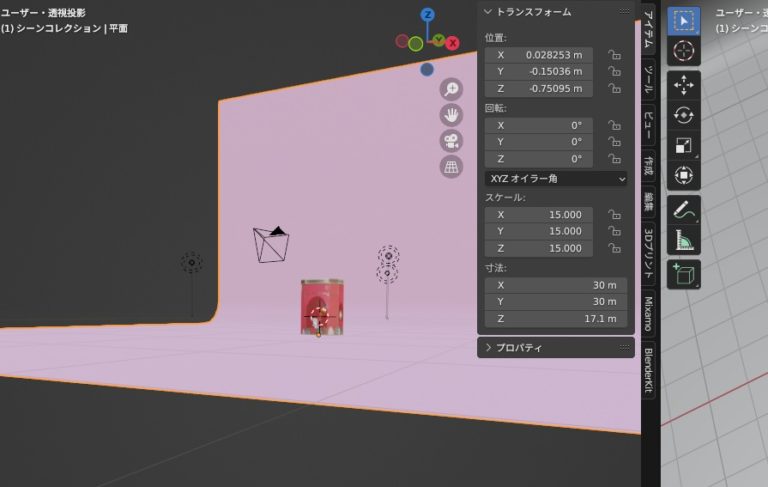Click rotation X field 0°
The height and width of the screenshot is (487, 768).
coord(539,125)
